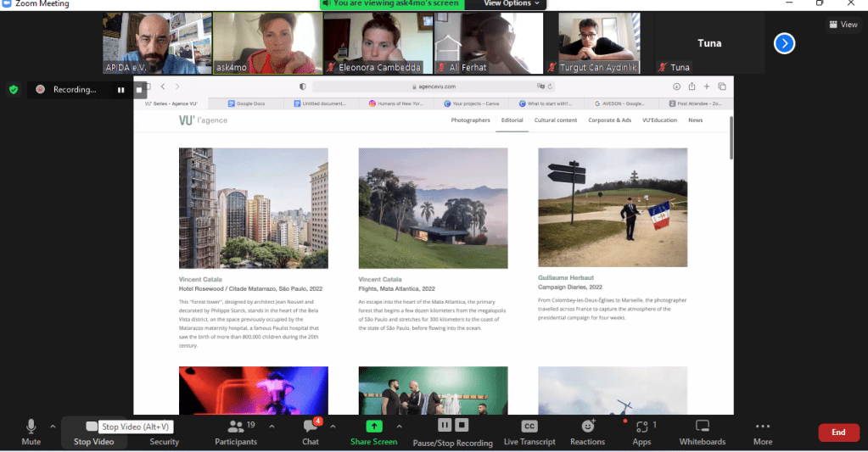
Task: Click the Hotel Rosewood building thumbnail
Action: [x=253, y=208]
